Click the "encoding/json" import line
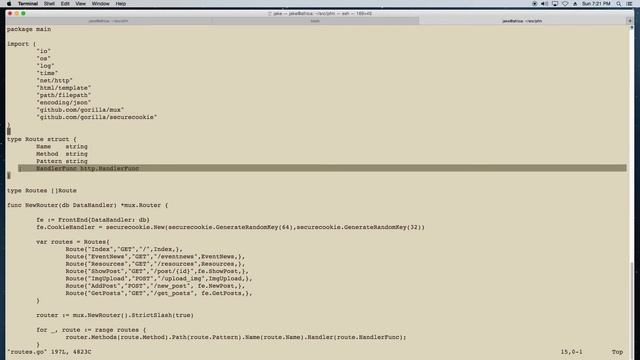The width and height of the screenshot is (640, 360). pyautogui.click(x=64, y=103)
